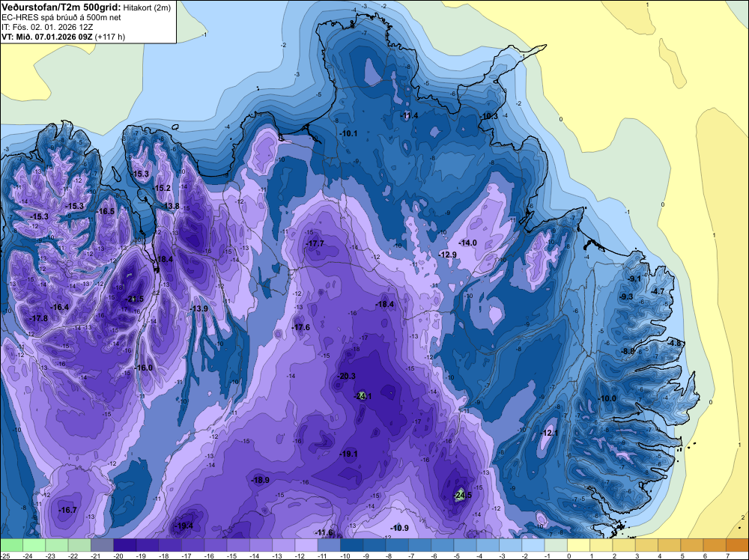Click the valid time VT: Mið. 07.01.2026 09Z
This screenshot has width=749, height=560.
pos(47,37)
